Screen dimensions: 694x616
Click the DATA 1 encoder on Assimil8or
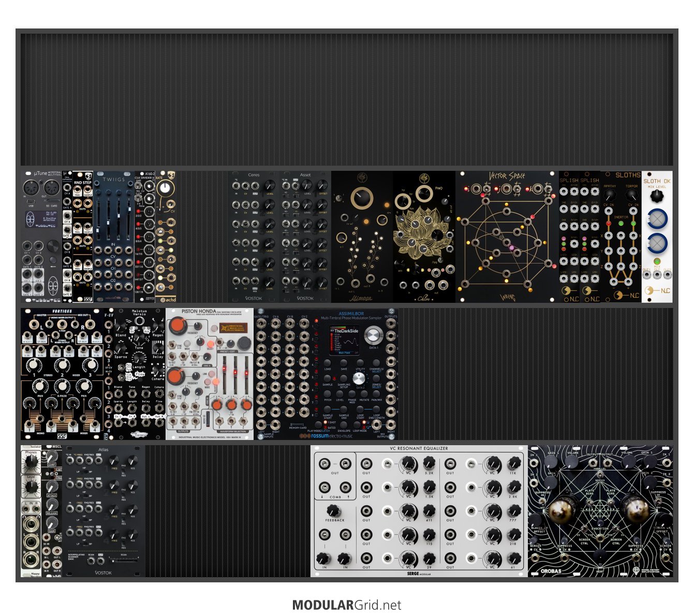[373, 336]
